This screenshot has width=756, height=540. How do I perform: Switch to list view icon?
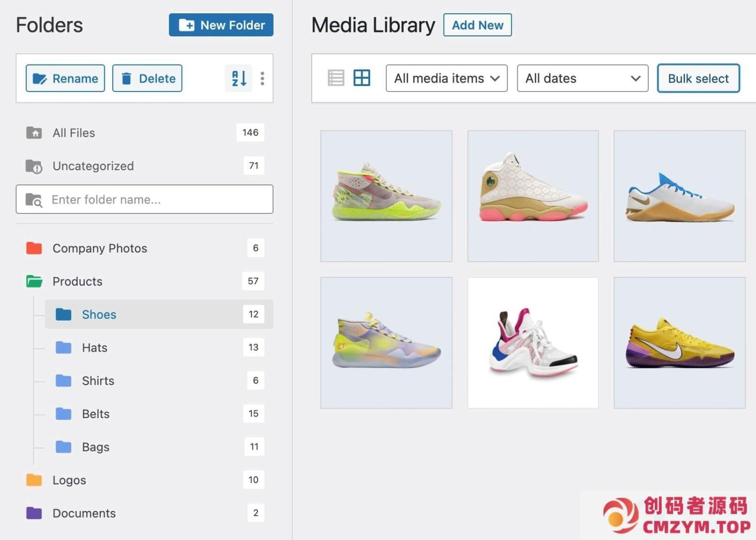(x=336, y=78)
